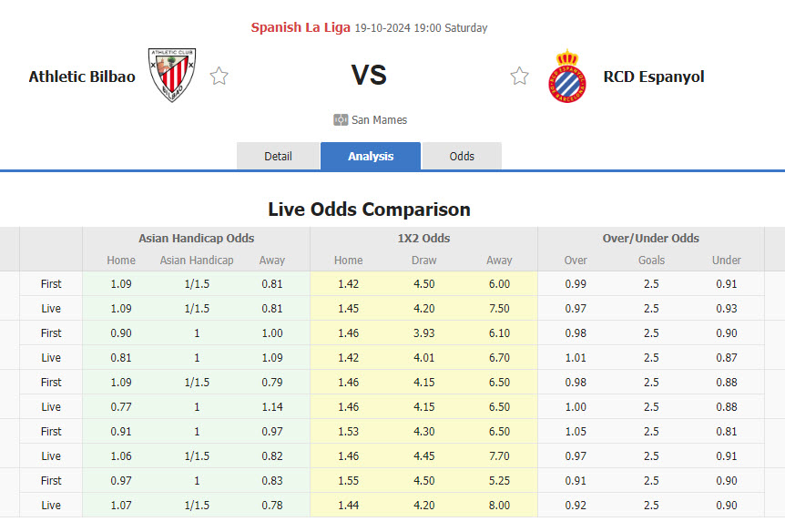Select the Analysis tab
The image size is (785, 532).
370,156
